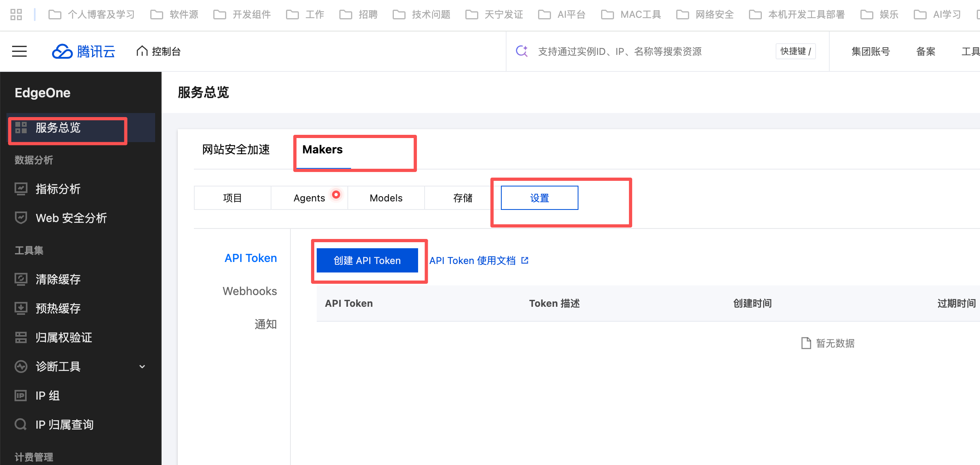
Task: Click the Web 安全分析 shield icon
Action: pyautogui.click(x=21, y=218)
